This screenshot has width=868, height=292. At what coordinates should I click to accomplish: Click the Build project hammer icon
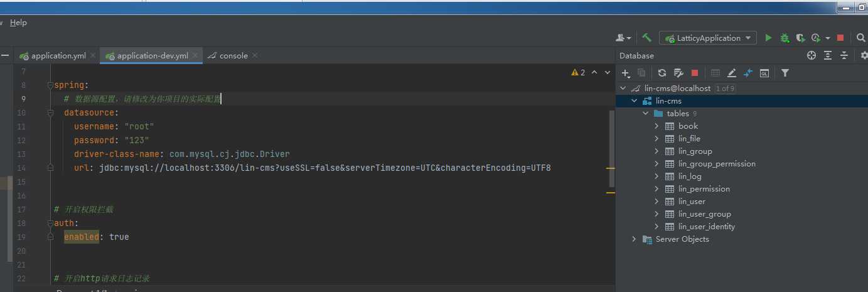click(x=646, y=38)
